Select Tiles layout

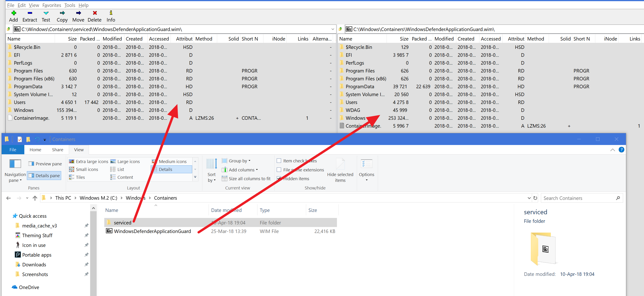point(77,177)
